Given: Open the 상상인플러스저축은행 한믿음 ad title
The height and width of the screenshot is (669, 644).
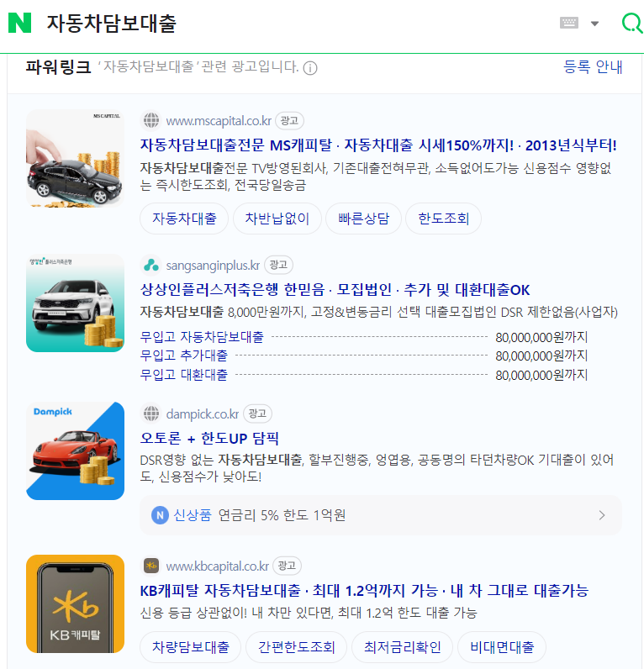Looking at the screenshot, I should (x=335, y=290).
